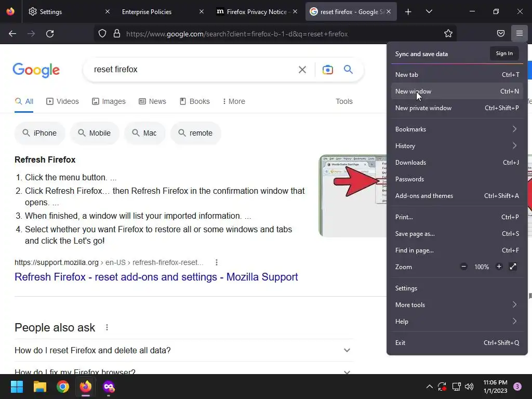Open the More search filters dropdown
The image size is (532, 399).
coord(234,101)
